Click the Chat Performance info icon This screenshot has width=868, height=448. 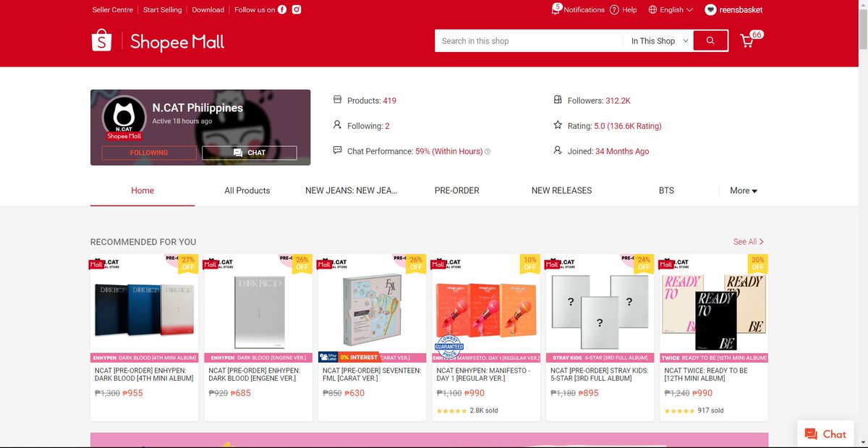point(488,151)
